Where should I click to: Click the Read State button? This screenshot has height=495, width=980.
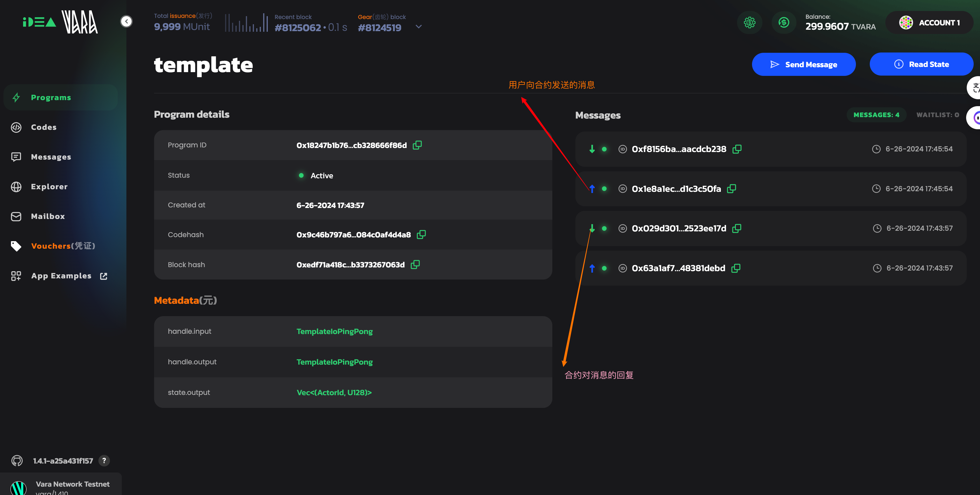(x=921, y=64)
